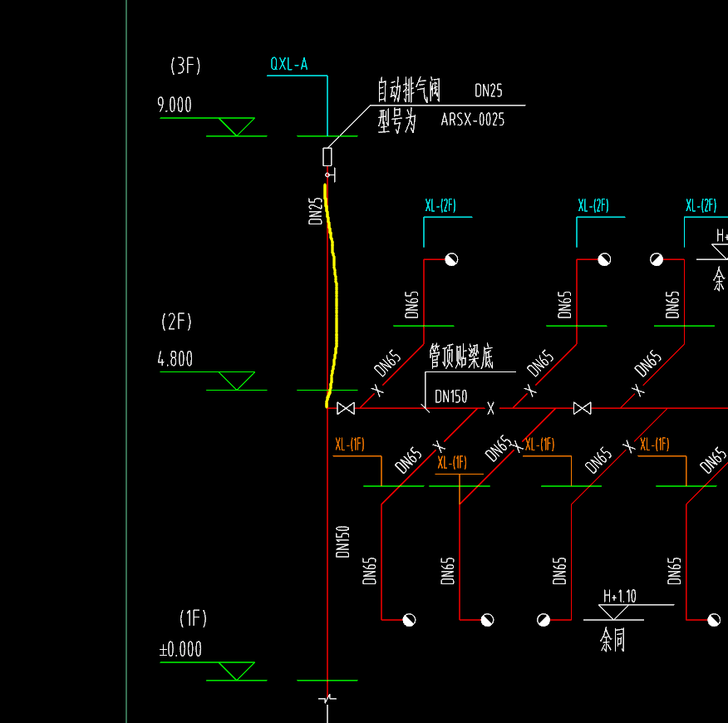Select the 9.000 elevation text
This screenshot has width=728, height=723.
[175, 105]
